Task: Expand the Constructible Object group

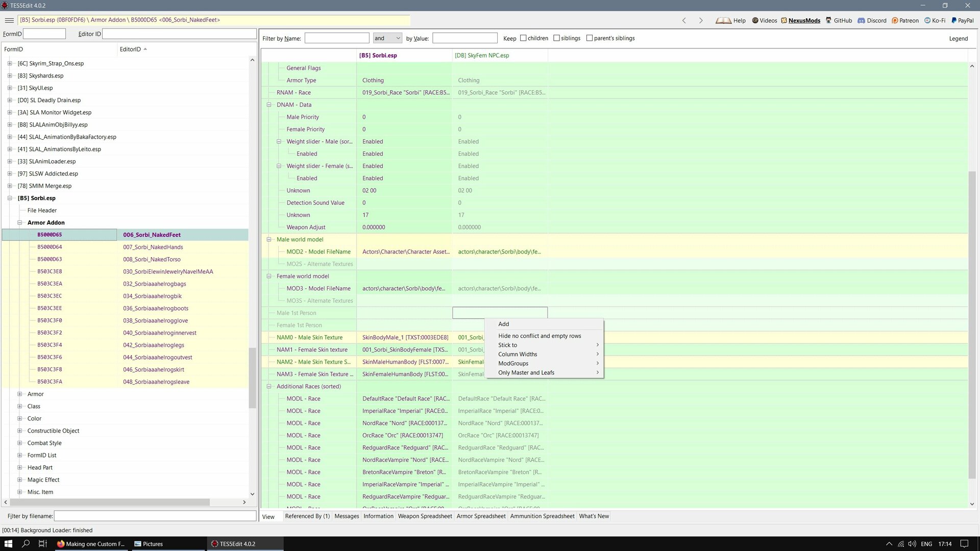Action: 20,431
